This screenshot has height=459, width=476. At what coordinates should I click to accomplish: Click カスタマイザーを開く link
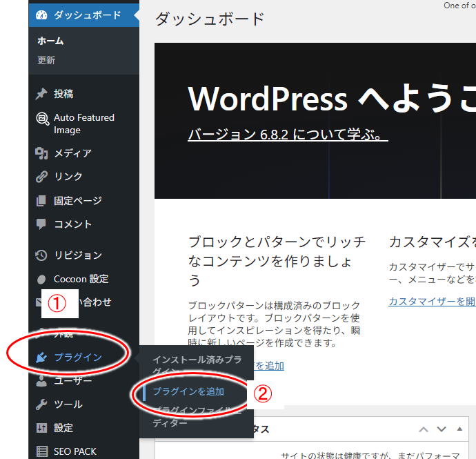coord(433,302)
